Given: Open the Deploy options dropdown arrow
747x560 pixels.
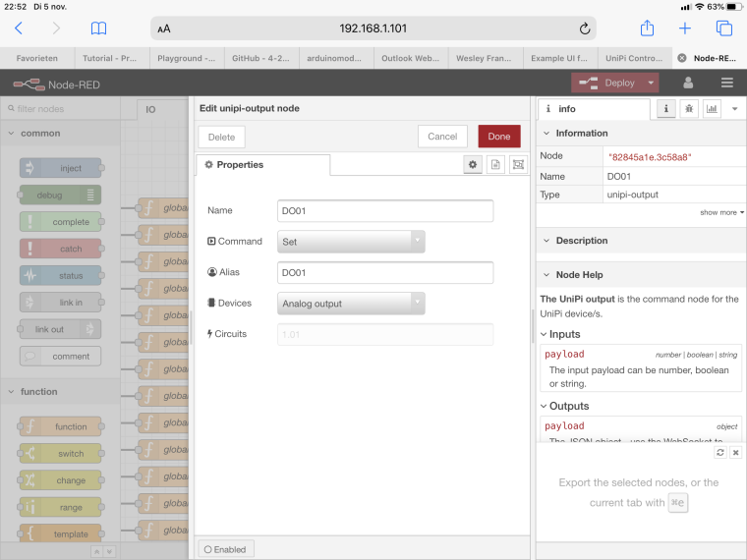Looking at the screenshot, I should pos(652,84).
